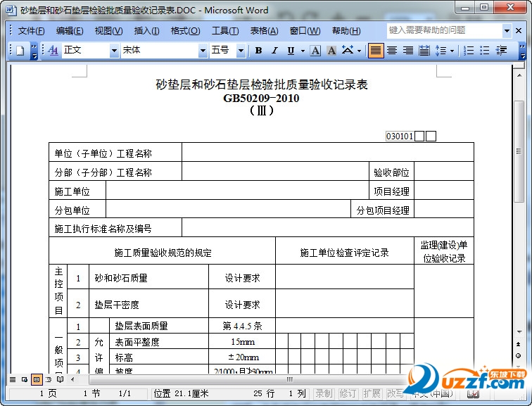Select align right button

tap(408, 51)
